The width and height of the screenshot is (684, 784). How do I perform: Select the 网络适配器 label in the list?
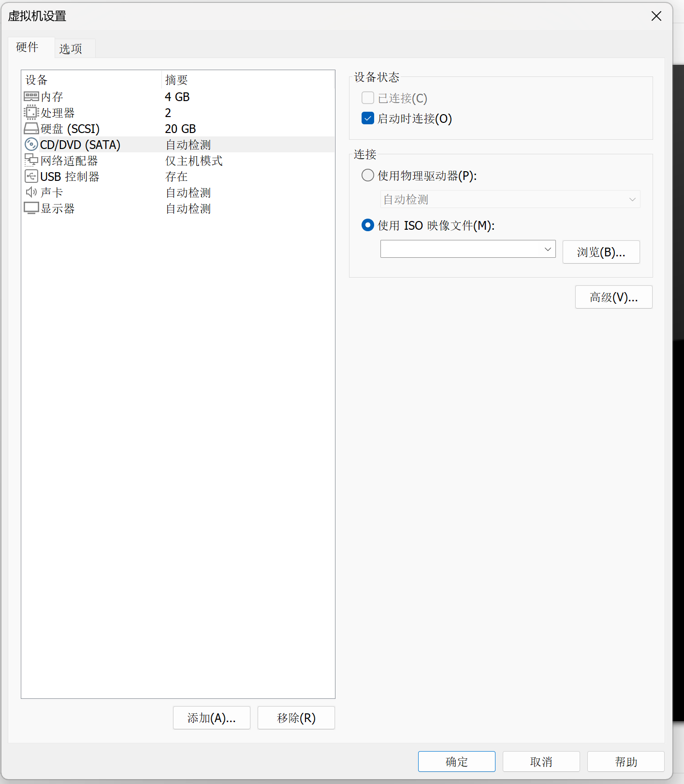click(70, 161)
